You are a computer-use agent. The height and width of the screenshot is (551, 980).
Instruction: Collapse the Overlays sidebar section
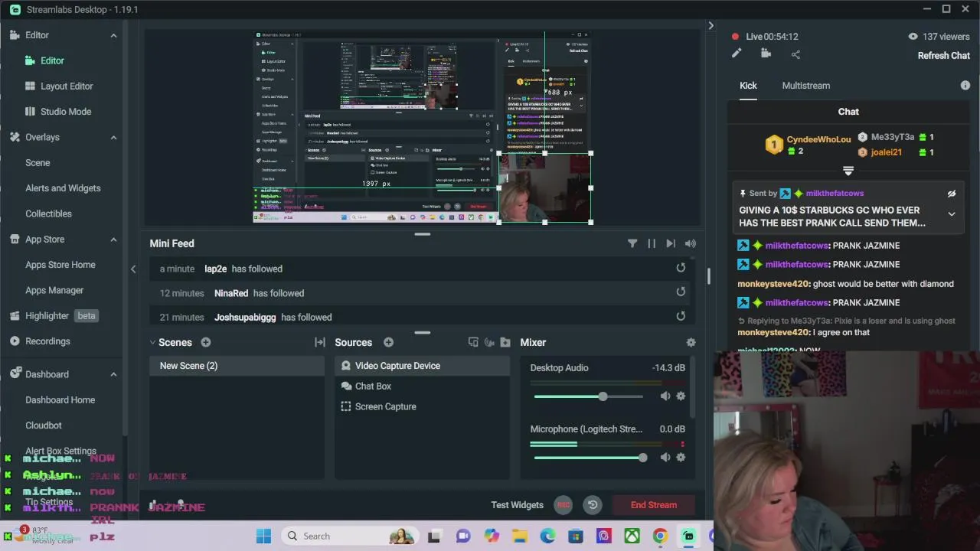113,137
